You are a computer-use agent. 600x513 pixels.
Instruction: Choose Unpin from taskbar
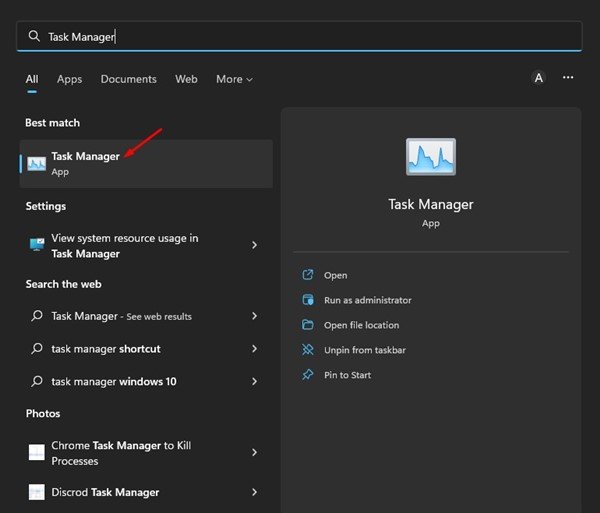[365, 350]
